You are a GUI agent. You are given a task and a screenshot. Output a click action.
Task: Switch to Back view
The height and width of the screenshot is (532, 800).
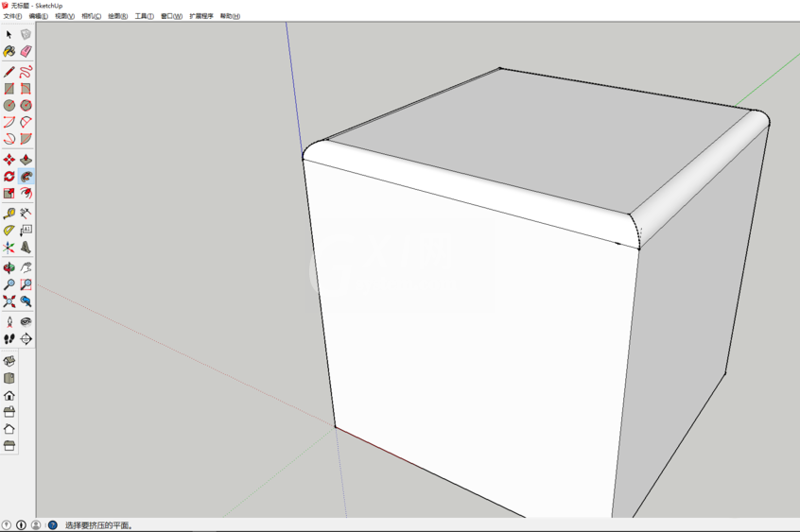(9, 428)
